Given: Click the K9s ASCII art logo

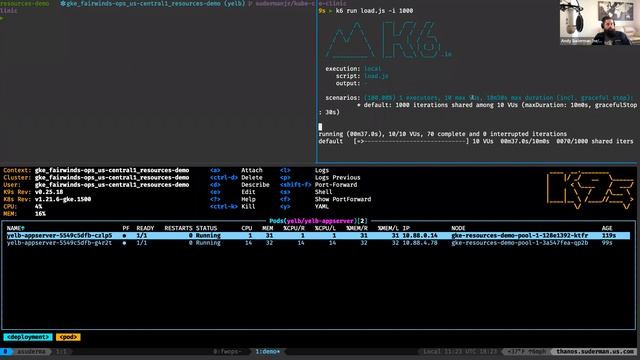Looking at the screenshot, I should coord(590,190).
